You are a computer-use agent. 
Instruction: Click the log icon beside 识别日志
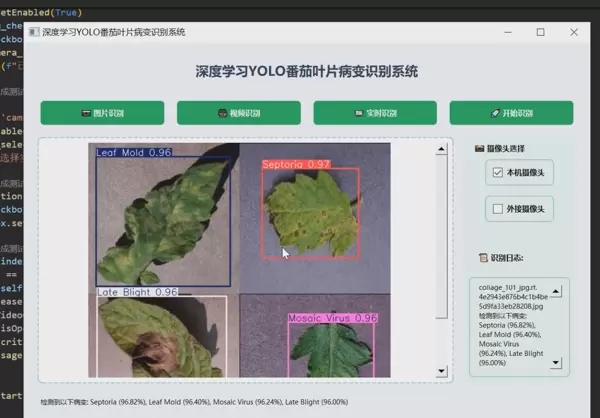point(483,257)
